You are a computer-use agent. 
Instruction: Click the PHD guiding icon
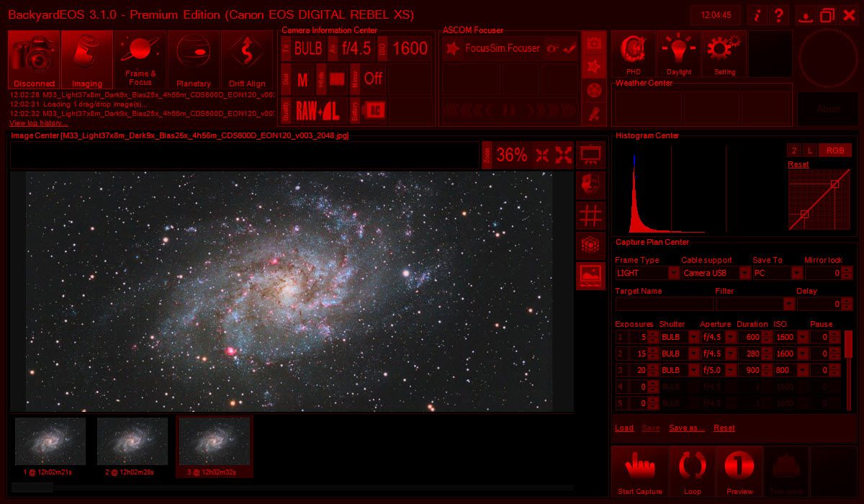(x=633, y=53)
